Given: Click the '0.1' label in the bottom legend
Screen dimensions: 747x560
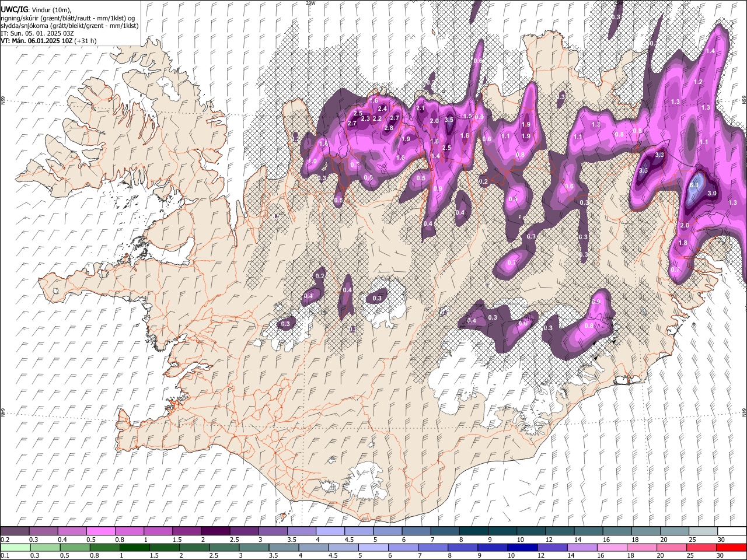Looking at the screenshot, I should pyautogui.click(x=5, y=555).
